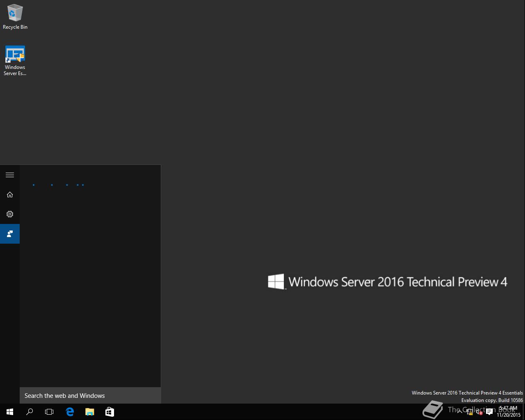The image size is (525, 420).
Task: Open the Store app from the taskbar
Action: (x=110, y=412)
